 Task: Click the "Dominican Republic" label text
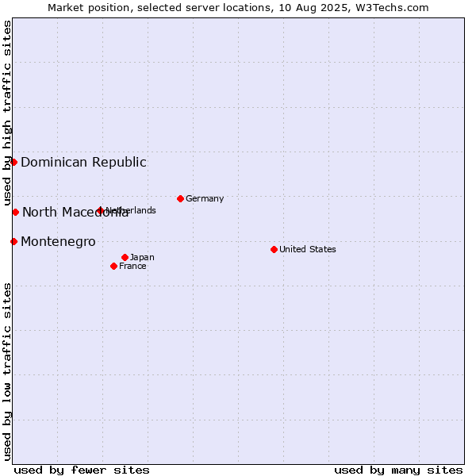tap(83, 163)
